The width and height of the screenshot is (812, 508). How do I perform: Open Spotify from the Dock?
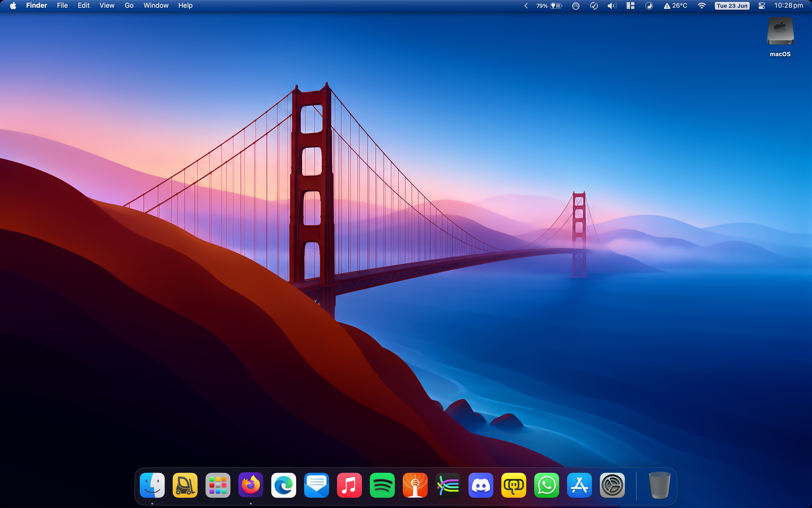382,485
